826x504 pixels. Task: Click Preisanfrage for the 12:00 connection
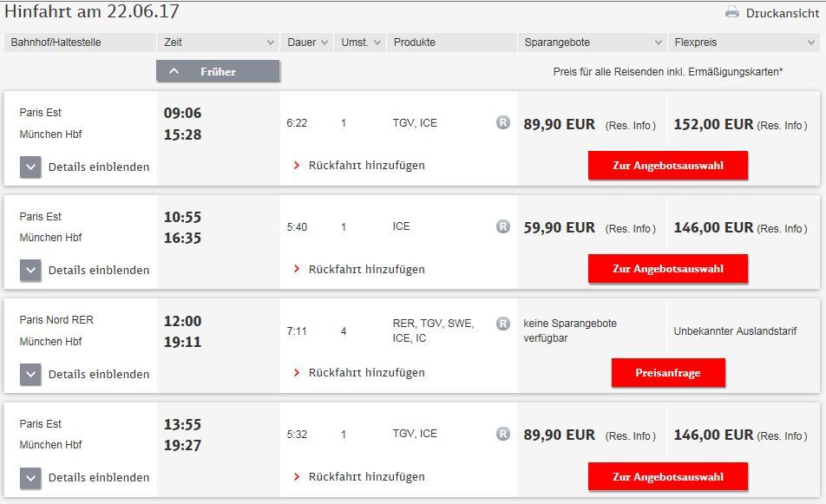pos(667,373)
